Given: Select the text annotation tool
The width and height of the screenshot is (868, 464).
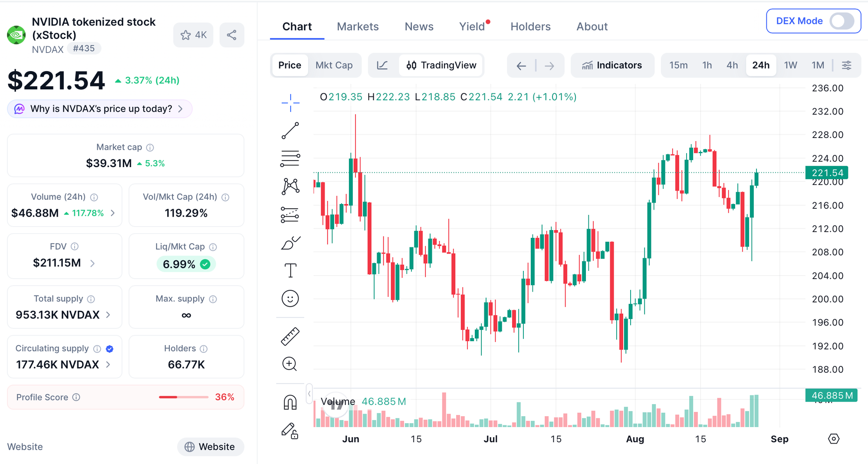Looking at the screenshot, I should pyautogui.click(x=290, y=270).
